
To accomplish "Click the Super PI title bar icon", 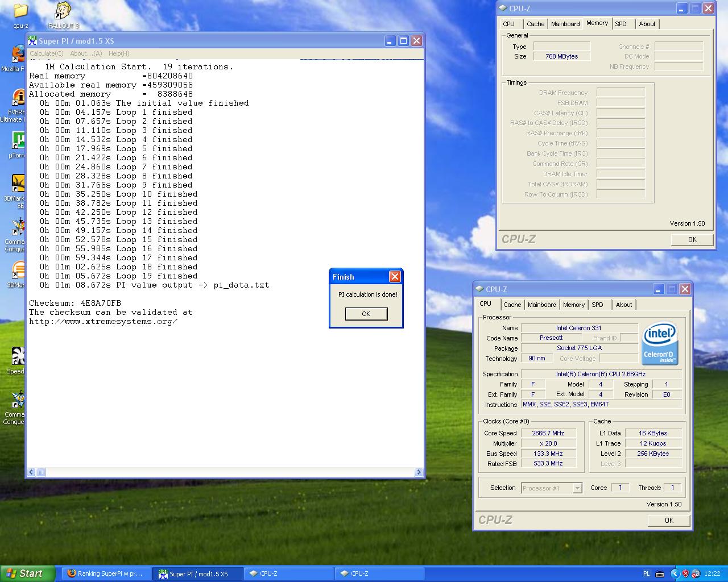I will tap(32, 41).
